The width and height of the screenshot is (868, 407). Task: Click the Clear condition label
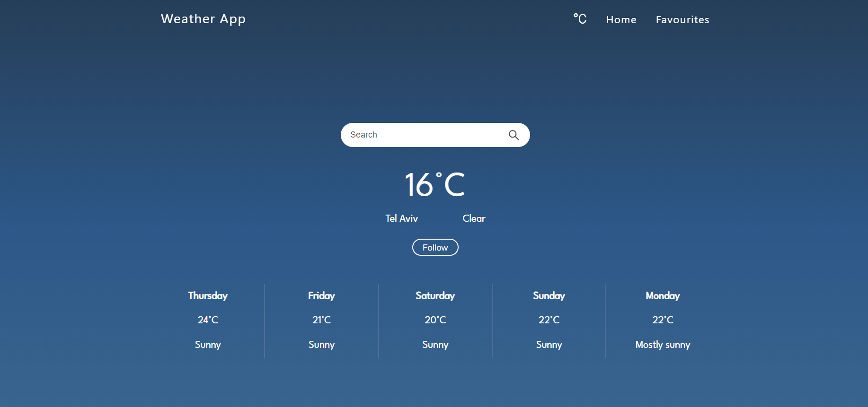click(474, 218)
